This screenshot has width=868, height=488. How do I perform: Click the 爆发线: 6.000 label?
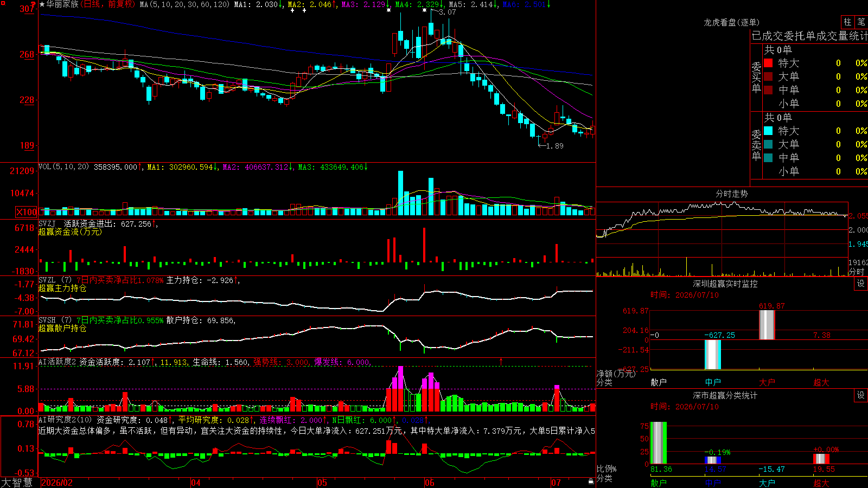tap(342, 362)
